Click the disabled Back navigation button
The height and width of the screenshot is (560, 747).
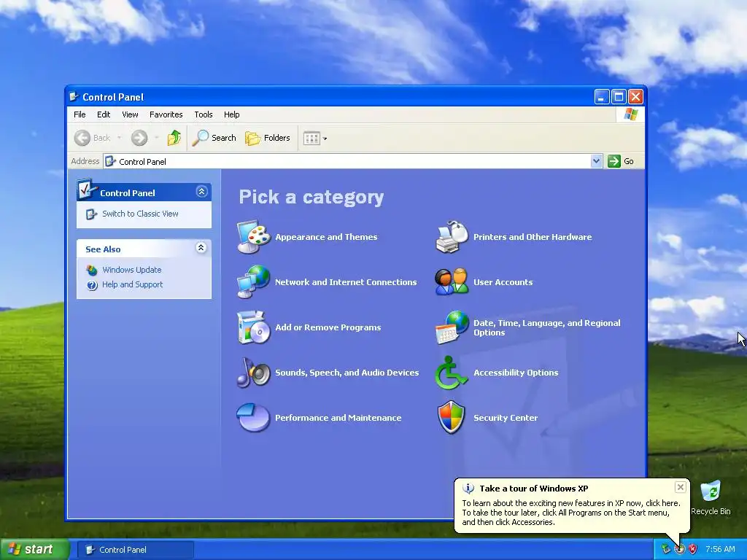(x=93, y=138)
